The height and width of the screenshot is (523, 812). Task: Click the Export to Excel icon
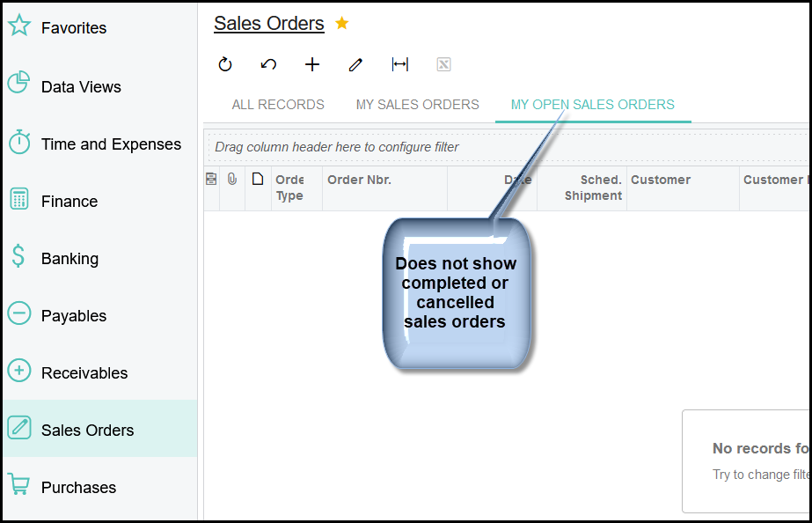[443, 64]
